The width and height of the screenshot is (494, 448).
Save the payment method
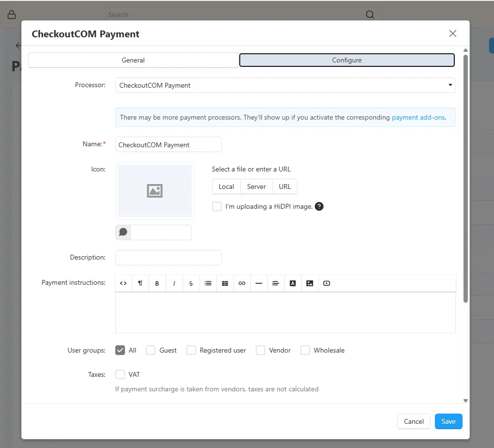448,421
